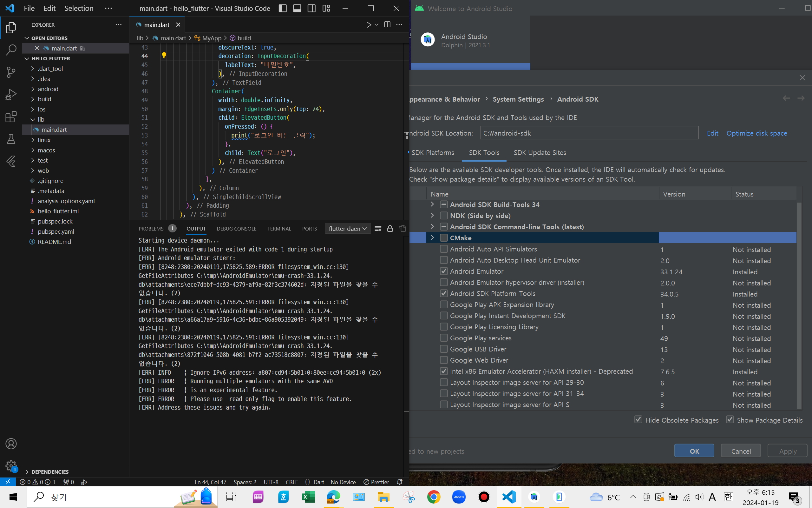Viewport: 812px width, 508px height.
Task: Toggle the secondary side bar layout icon
Action: pos(311,8)
